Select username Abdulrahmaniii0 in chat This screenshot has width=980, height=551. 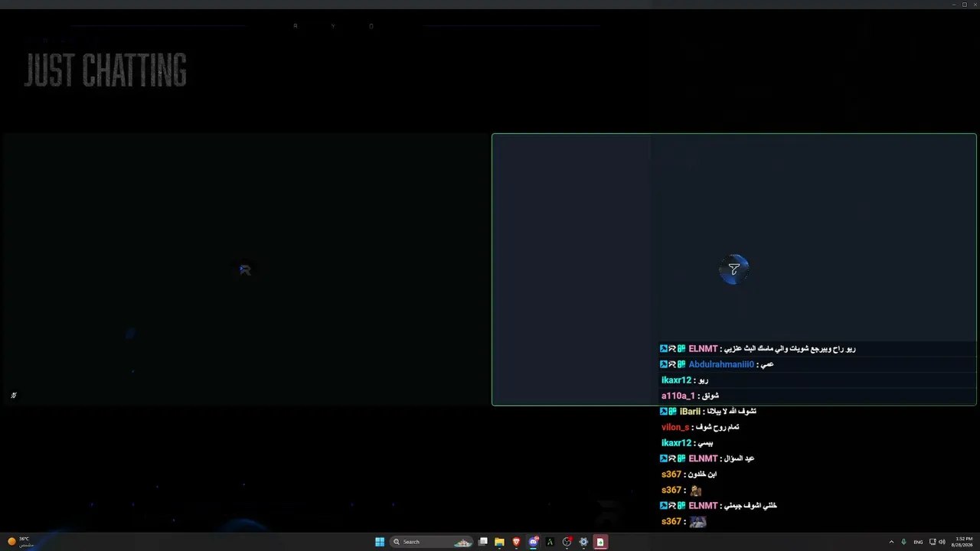point(721,364)
